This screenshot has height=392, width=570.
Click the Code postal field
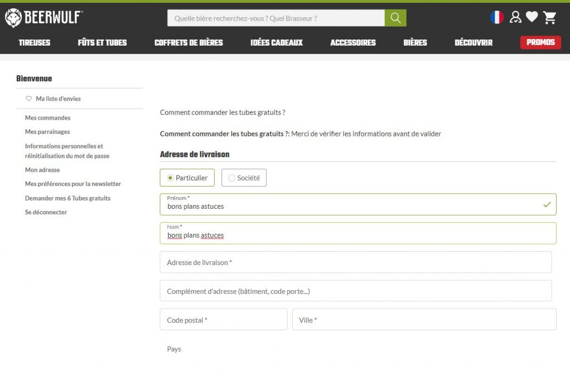click(x=223, y=320)
